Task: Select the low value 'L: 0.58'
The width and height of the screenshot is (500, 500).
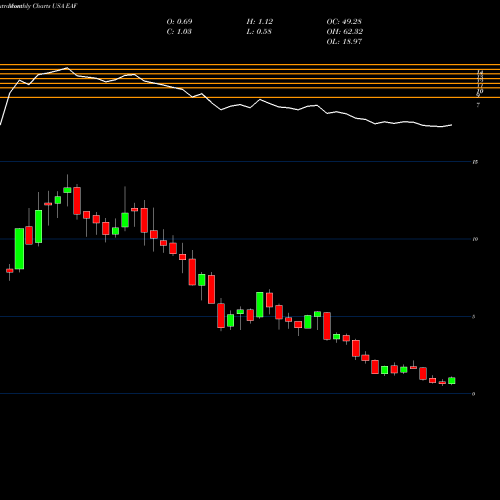Action: pyautogui.click(x=259, y=31)
